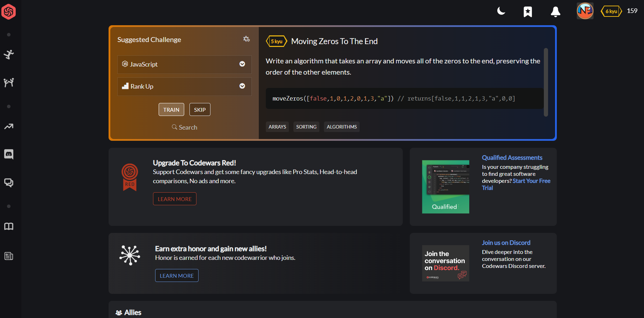This screenshot has height=318, width=644.
Task: Open the Blog newspaper icon in the sidebar
Action: coord(9,256)
